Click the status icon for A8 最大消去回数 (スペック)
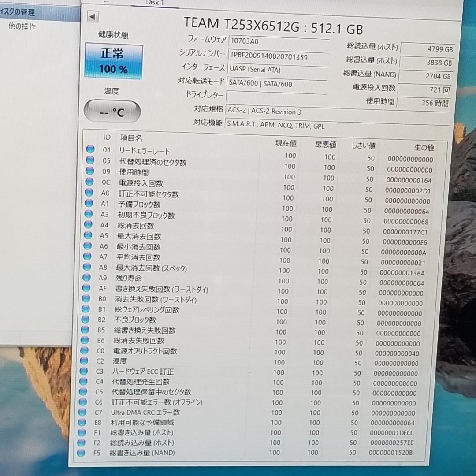The width and height of the screenshot is (476, 476). coord(87,267)
